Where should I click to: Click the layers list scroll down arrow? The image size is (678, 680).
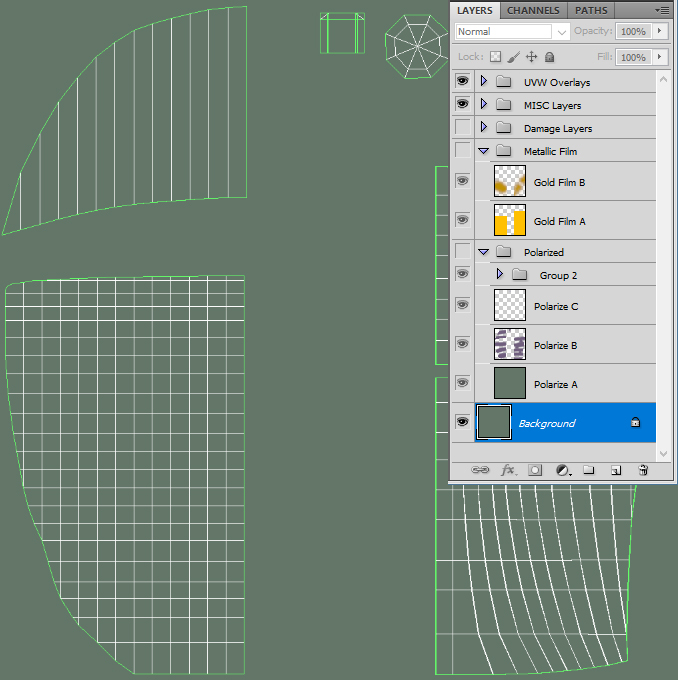click(663, 454)
